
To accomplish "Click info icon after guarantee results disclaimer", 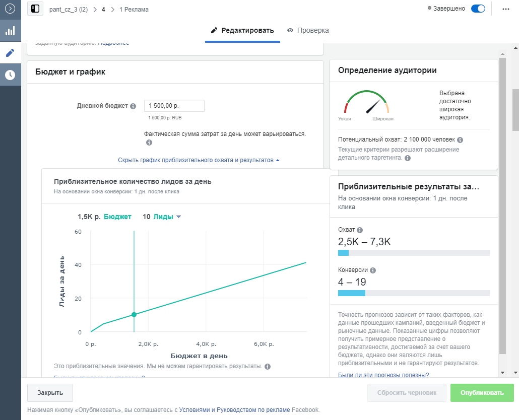I will (268, 367).
